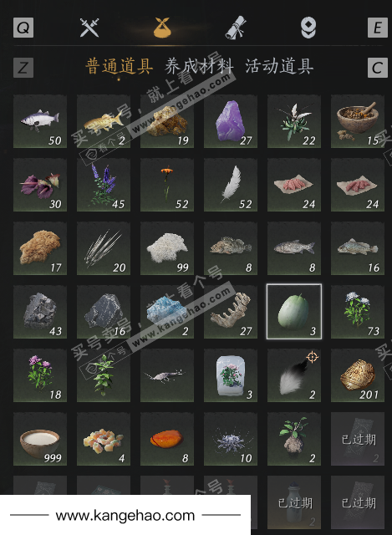Switch to the 活动道具 tab
Screen dimensions: 392x535
coord(279,66)
